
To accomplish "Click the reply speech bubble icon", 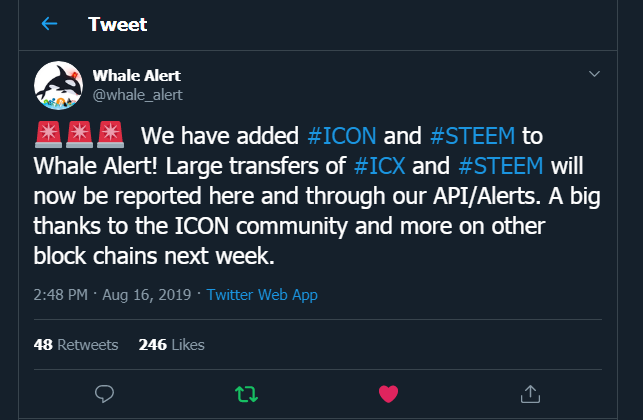I will [x=103, y=392].
